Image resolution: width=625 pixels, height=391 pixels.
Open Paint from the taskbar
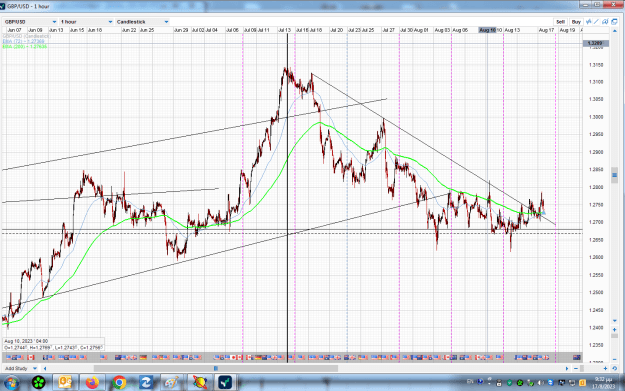172,383
